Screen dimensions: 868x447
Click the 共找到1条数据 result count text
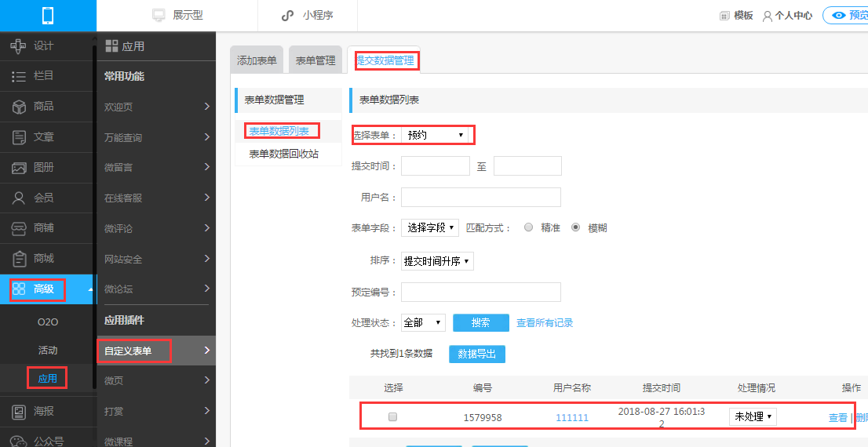pyautogui.click(x=401, y=354)
